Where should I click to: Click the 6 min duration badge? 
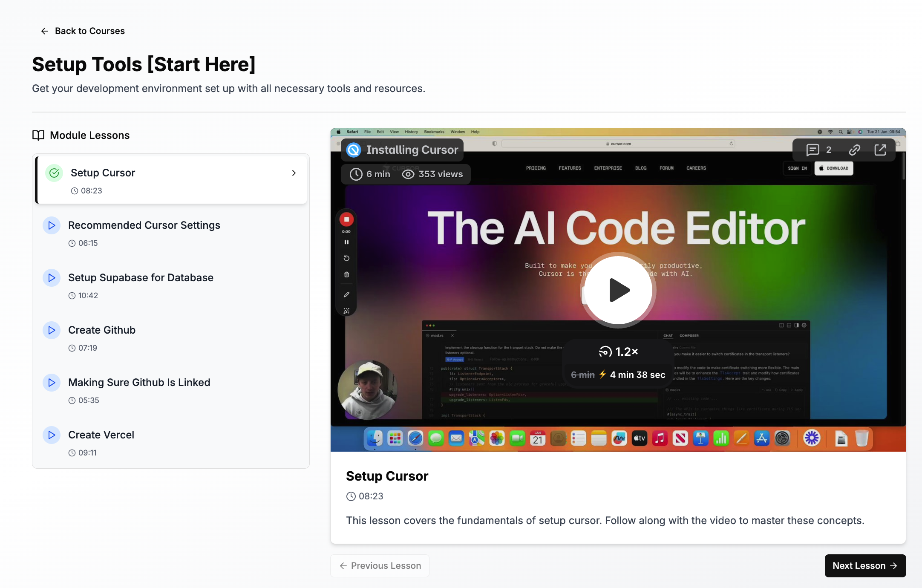[370, 174]
